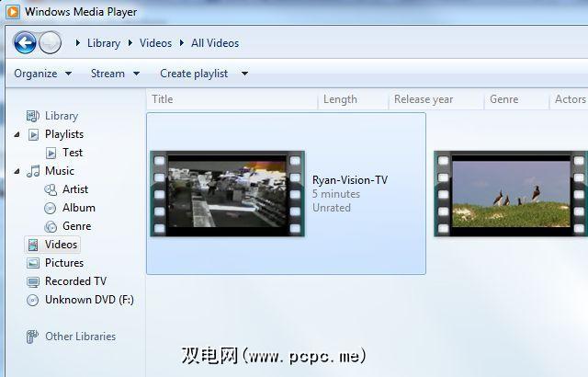Select the Test playlist entry
This screenshot has width=588, height=377.
point(73,153)
